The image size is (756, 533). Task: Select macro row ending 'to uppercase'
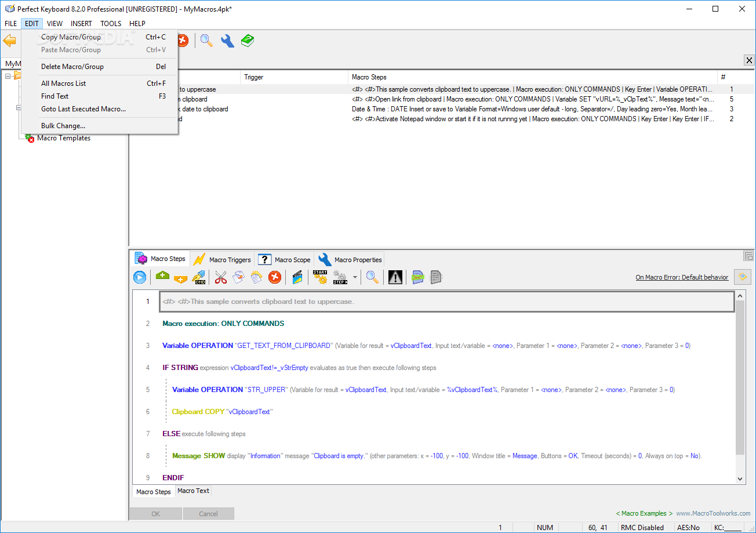click(442, 89)
